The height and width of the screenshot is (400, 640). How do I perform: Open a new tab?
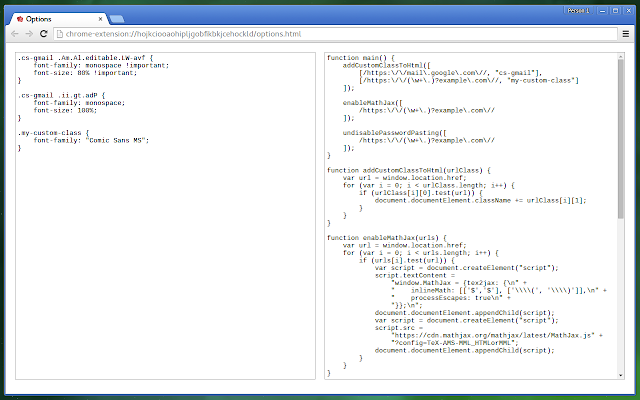pyautogui.click(x=117, y=19)
